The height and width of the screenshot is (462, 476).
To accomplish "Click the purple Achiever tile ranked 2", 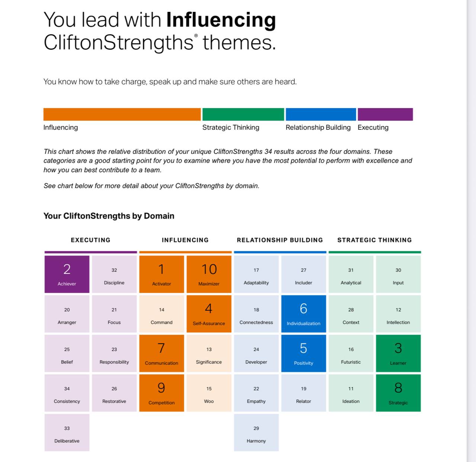I will pos(67,274).
